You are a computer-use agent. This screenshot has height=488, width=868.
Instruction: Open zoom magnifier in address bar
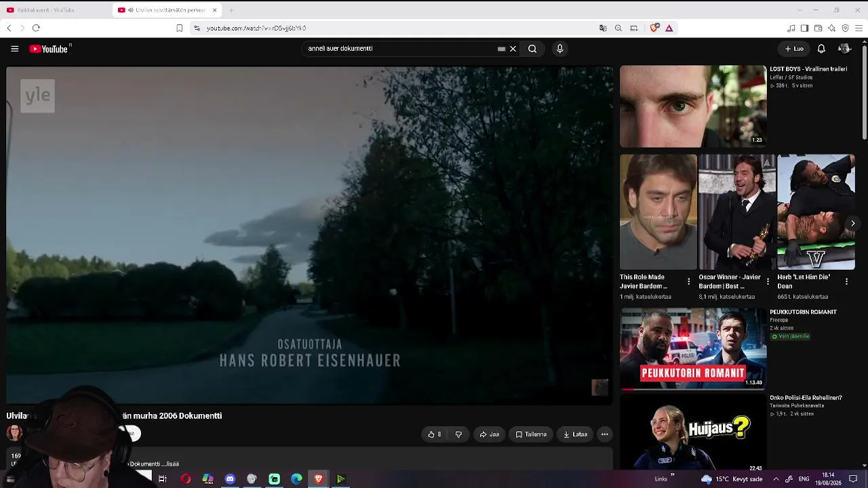(x=618, y=28)
